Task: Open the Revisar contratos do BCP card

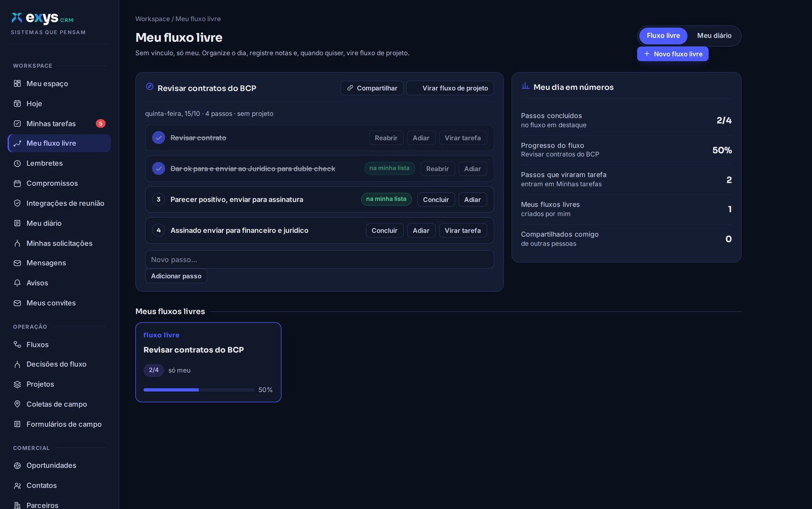Action: 208,362
